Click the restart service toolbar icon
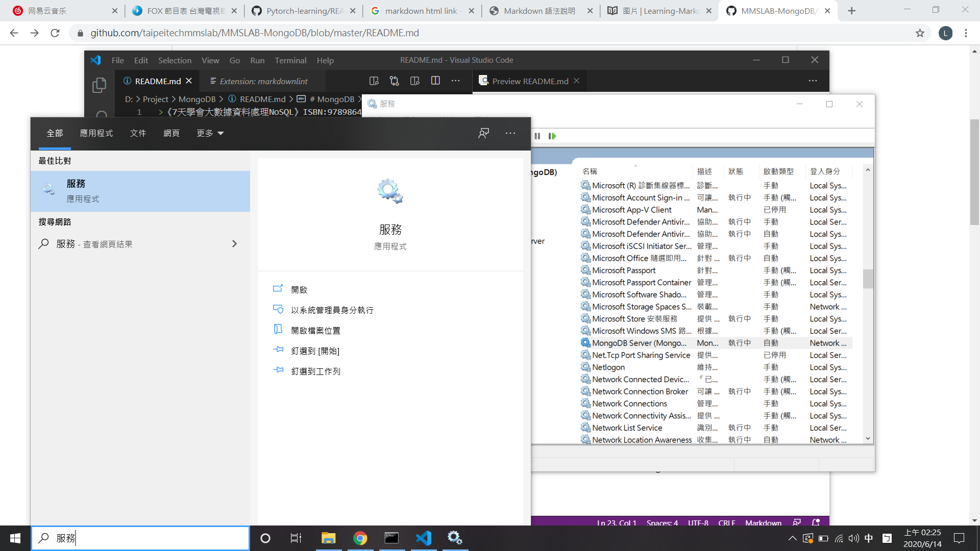 point(552,136)
